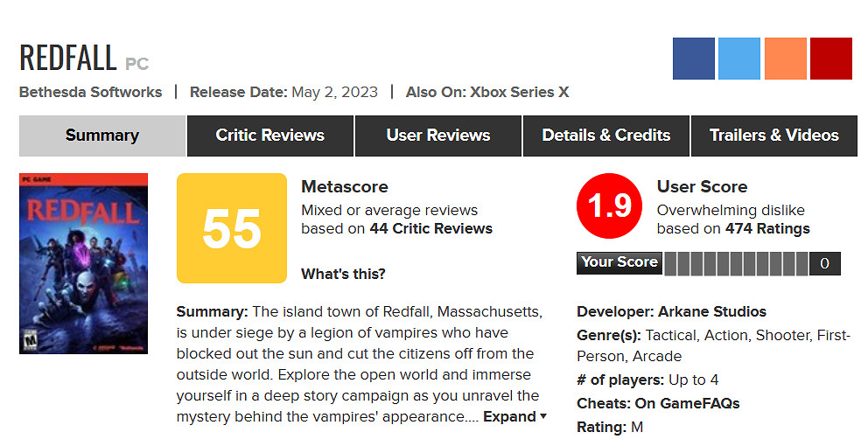Viewport: 868px width, 439px height.
Task: Select the Summary tab
Action: 101,136
